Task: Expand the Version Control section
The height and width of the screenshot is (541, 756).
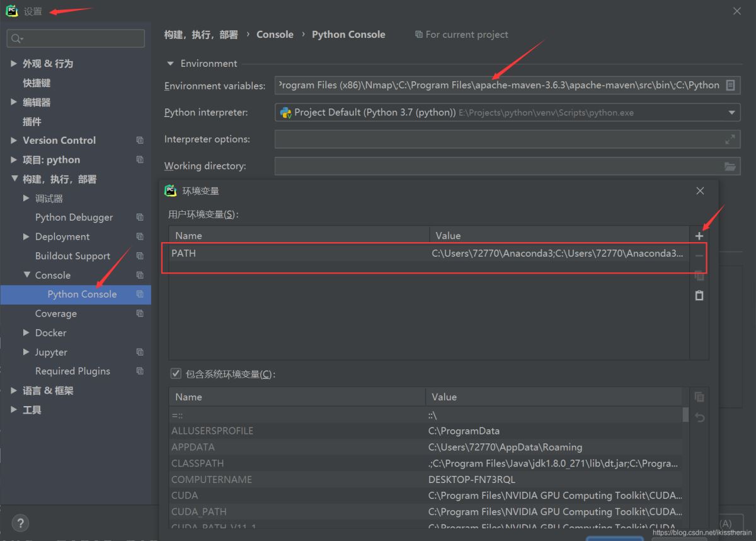Action: coord(14,140)
